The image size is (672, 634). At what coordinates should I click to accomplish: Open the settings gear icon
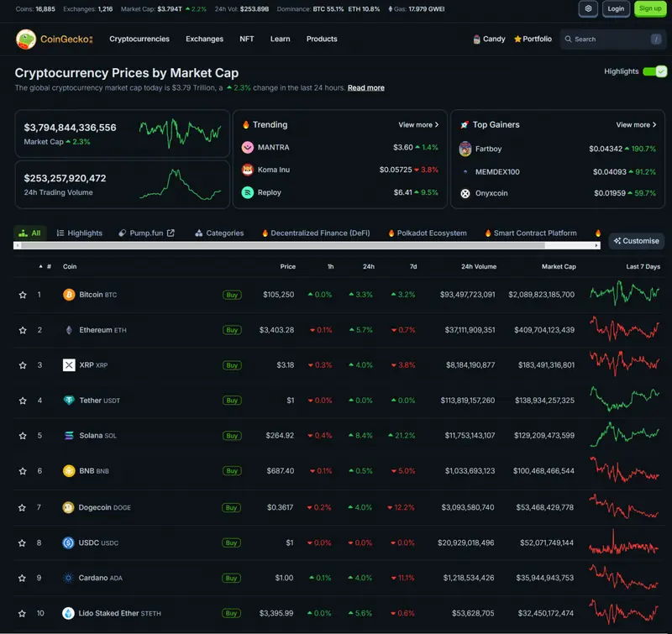pyautogui.click(x=588, y=8)
